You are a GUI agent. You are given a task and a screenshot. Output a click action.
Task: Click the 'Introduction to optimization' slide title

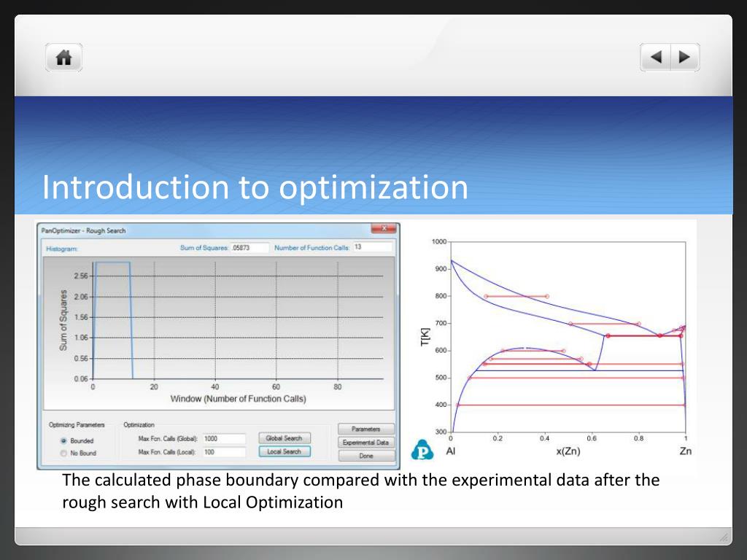click(255, 187)
